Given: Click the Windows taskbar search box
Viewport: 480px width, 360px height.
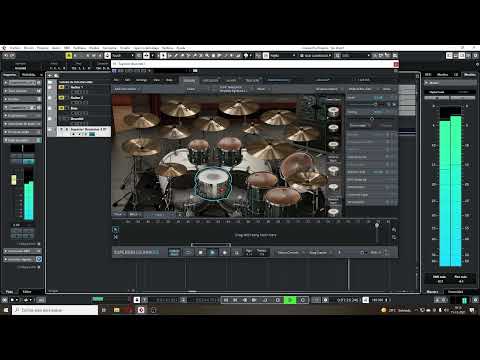Looking at the screenshot, I should (x=55, y=310).
